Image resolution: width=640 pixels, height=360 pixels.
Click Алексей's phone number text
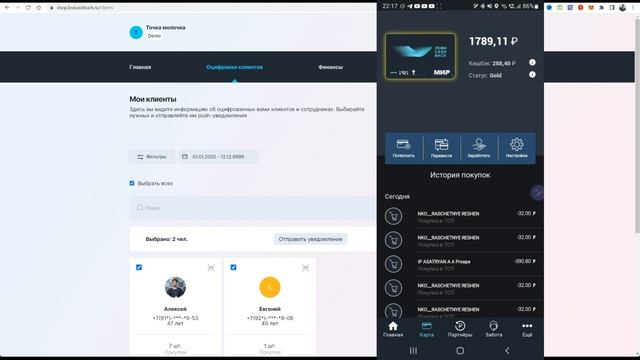(x=175, y=318)
